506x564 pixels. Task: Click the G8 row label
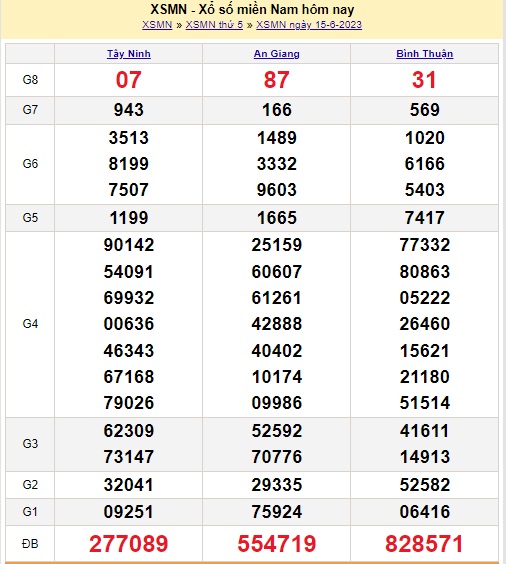point(30,79)
